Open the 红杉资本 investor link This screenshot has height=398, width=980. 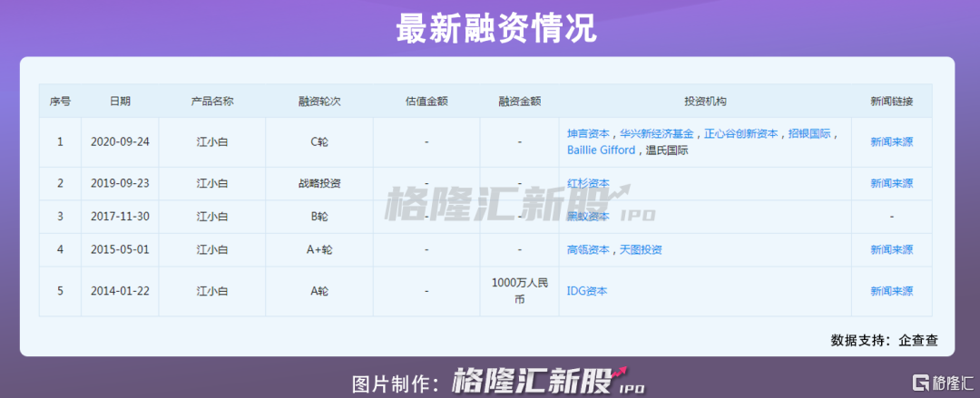(x=588, y=183)
